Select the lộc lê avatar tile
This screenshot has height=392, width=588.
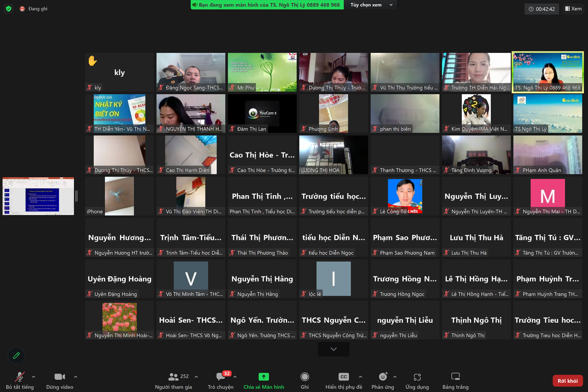pyautogui.click(x=334, y=279)
